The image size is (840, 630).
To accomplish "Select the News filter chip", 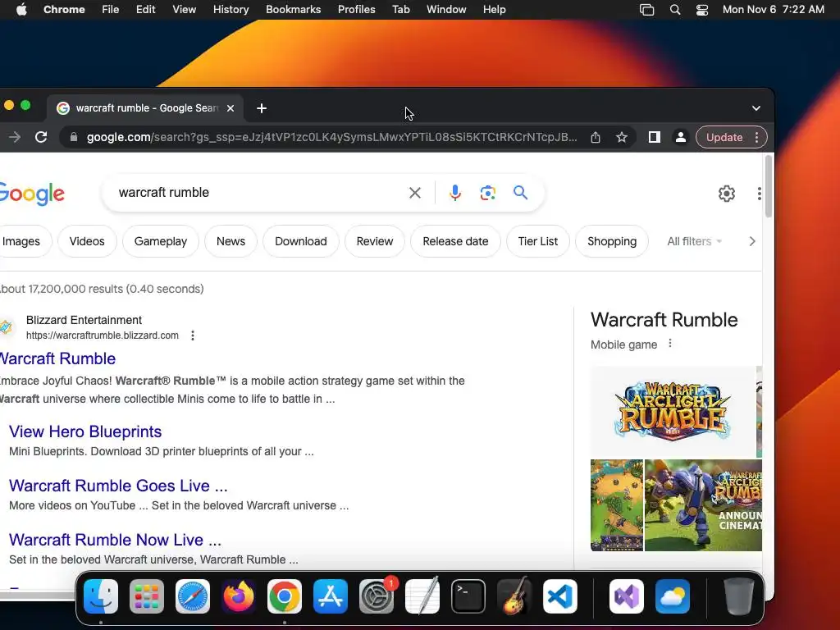I will tap(231, 242).
